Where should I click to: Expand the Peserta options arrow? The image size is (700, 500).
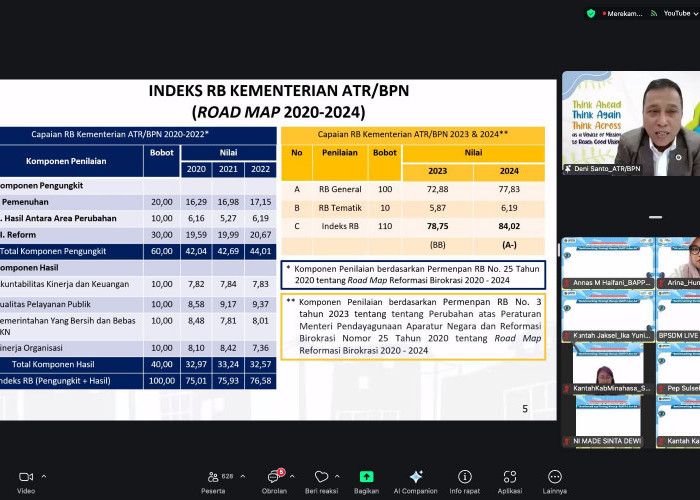(x=244, y=476)
